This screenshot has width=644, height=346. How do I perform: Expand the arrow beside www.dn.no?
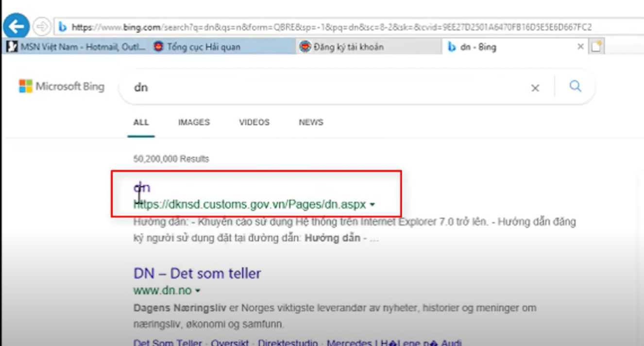[x=198, y=291]
